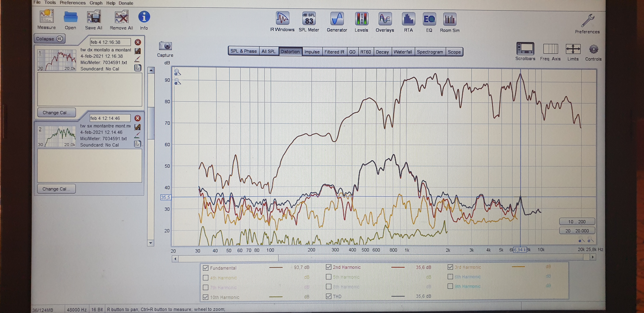Launch the RTA tool
Screen dimensions: 644x313
point(409,19)
